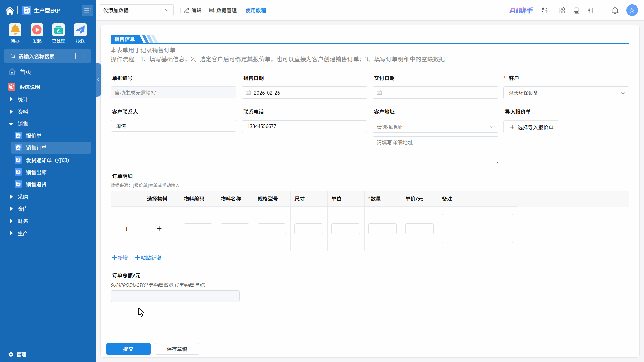The height and width of the screenshot is (362, 644).
Task: Collapse the 销售 tree section
Action: [11, 124]
